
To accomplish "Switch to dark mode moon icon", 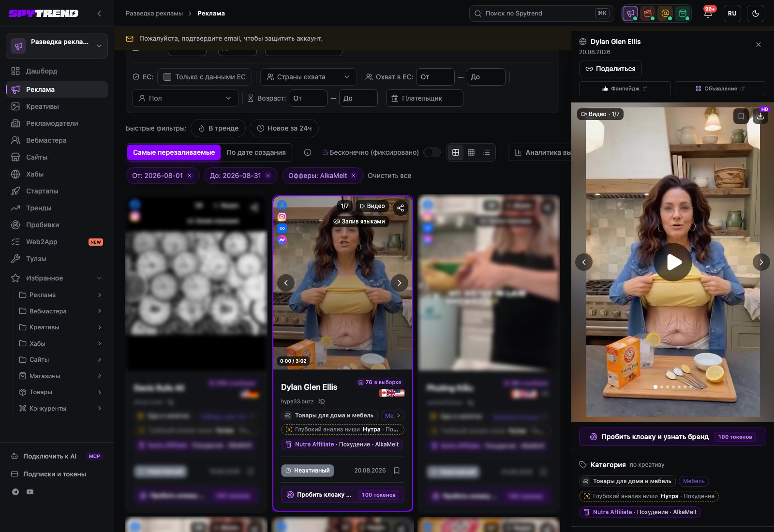I will [x=756, y=14].
